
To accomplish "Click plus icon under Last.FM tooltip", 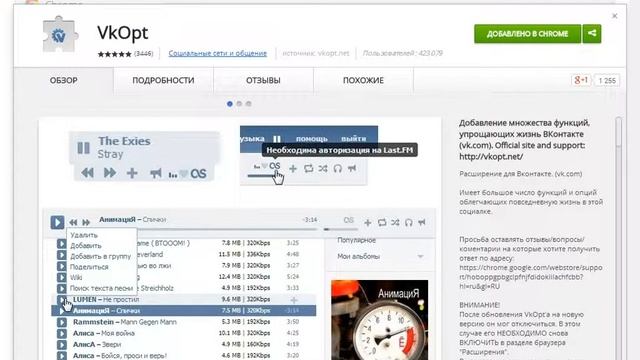I will pyautogui.click(x=293, y=168).
